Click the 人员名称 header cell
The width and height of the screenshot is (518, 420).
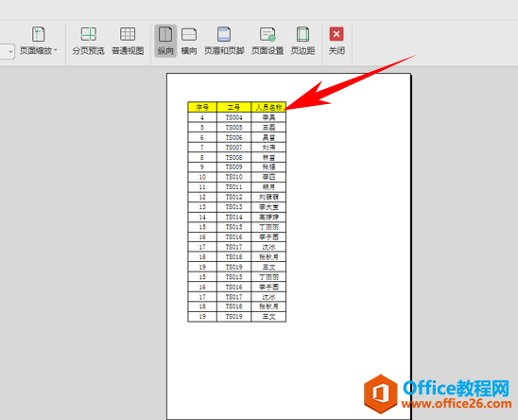pos(268,107)
